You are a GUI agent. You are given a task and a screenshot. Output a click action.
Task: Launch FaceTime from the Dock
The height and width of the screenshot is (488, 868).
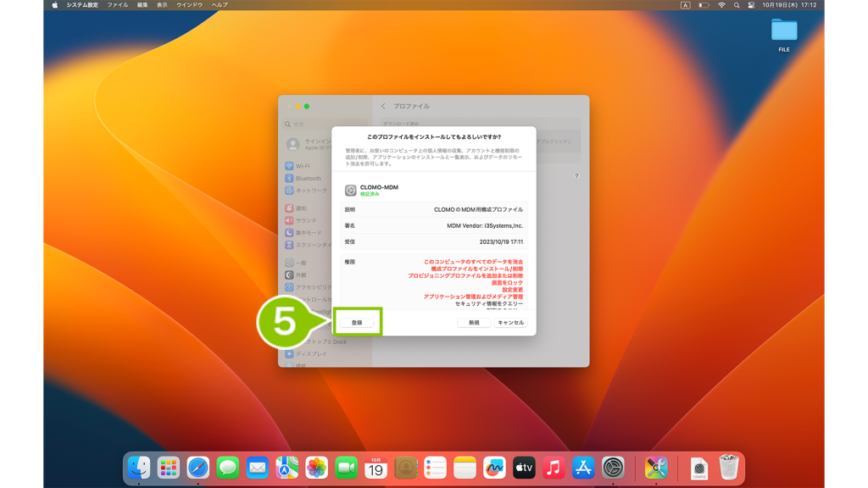click(x=347, y=468)
